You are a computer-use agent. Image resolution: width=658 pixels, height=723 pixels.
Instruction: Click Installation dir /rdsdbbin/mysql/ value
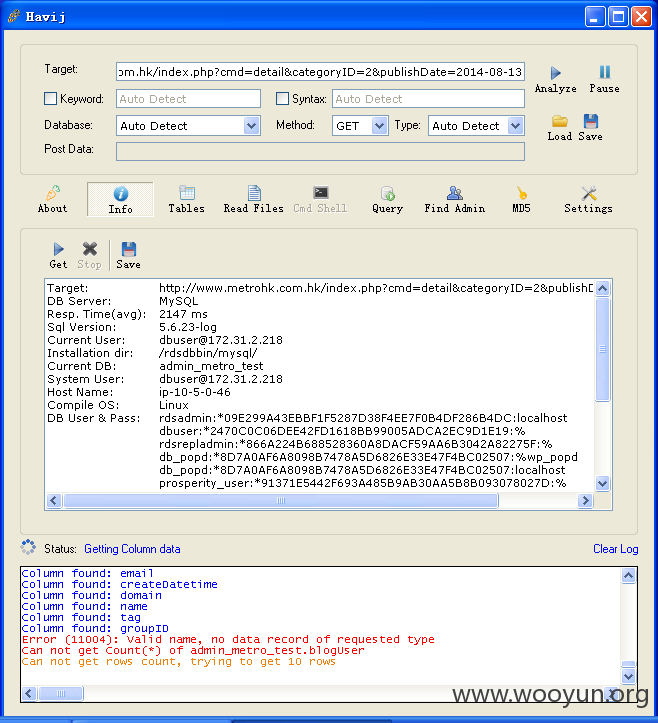point(208,353)
